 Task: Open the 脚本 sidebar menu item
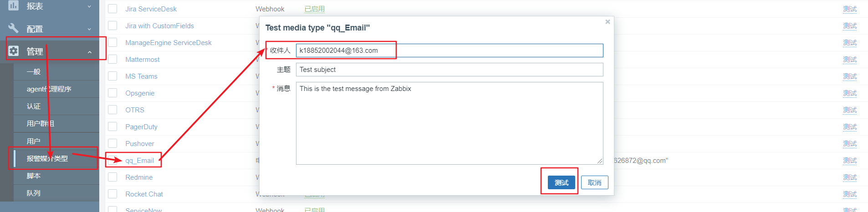click(34, 176)
